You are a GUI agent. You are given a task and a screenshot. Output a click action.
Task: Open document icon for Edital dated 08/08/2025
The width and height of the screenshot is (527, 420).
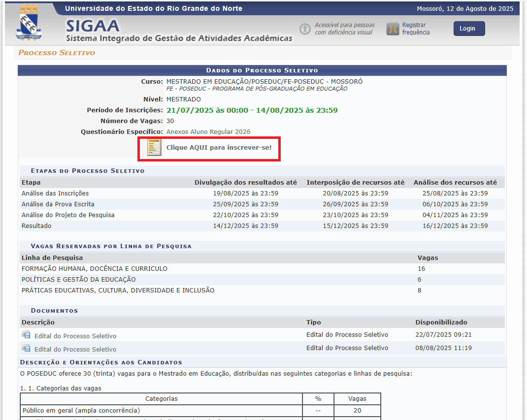tap(26, 349)
